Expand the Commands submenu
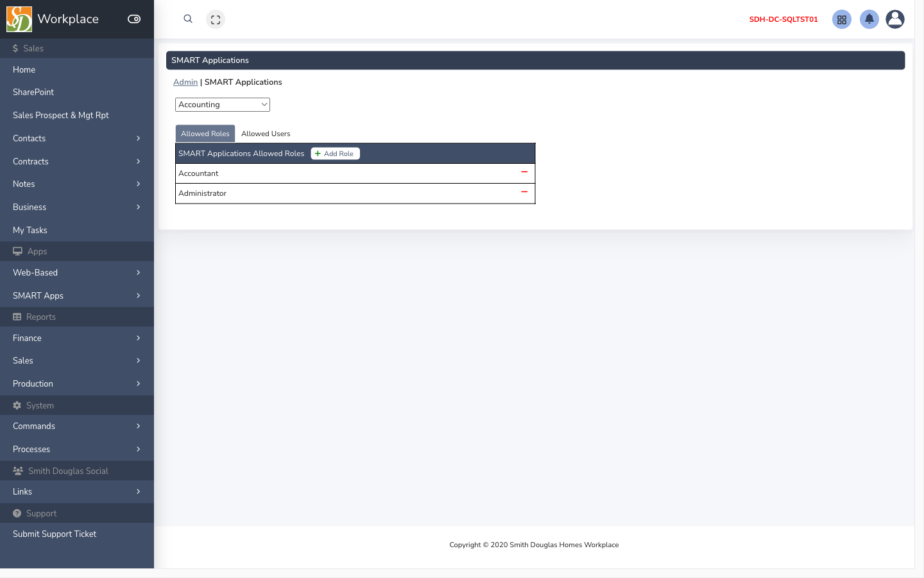The image size is (924, 578). (x=77, y=426)
